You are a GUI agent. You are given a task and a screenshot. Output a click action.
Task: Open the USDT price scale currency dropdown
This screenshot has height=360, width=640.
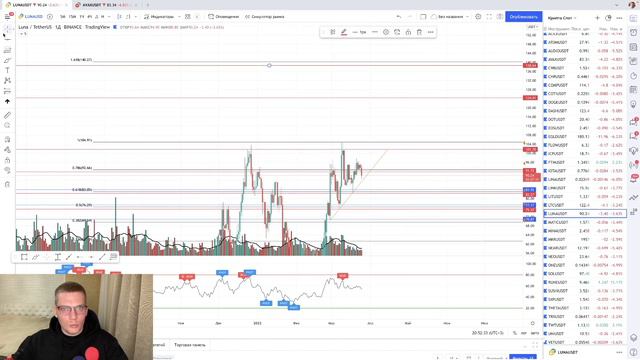(532, 27)
